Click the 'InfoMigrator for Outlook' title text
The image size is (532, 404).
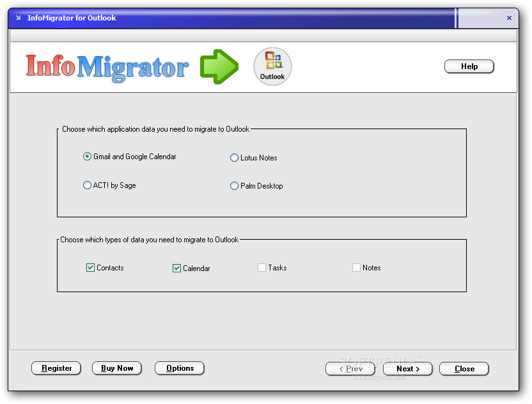[72, 18]
